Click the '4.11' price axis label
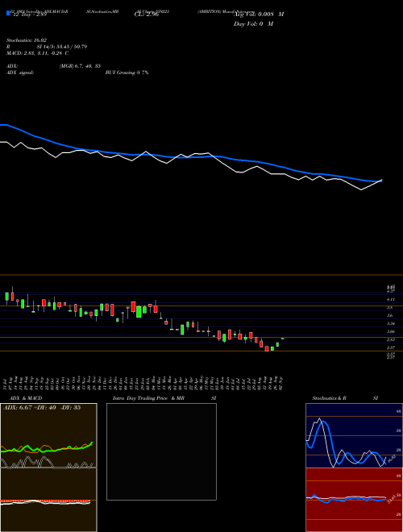 coord(390,299)
